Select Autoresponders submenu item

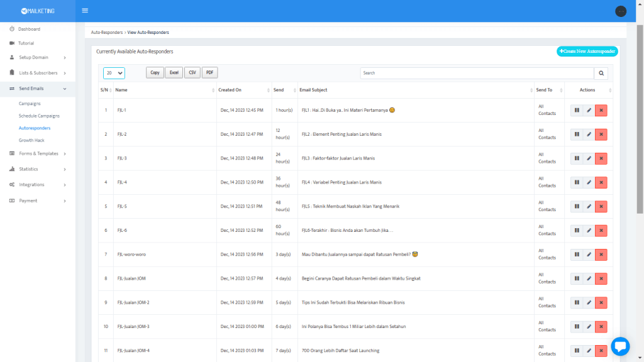(35, 128)
